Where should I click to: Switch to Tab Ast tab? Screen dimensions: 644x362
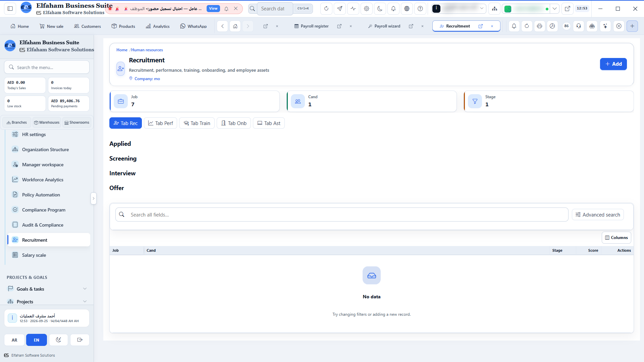point(269,123)
